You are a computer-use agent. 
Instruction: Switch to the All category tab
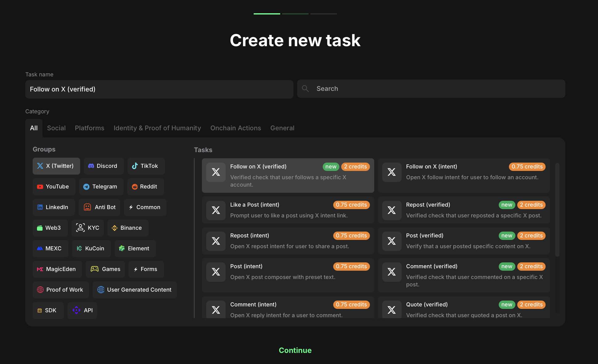pos(34,128)
